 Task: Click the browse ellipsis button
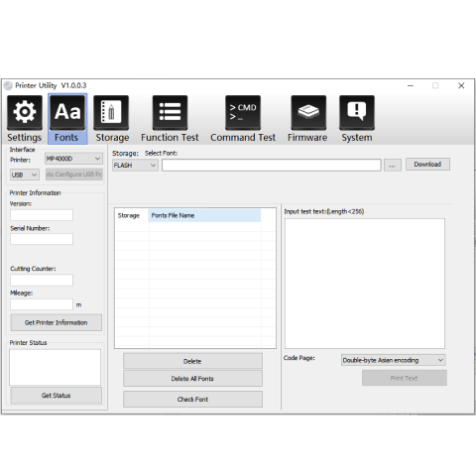tap(393, 165)
